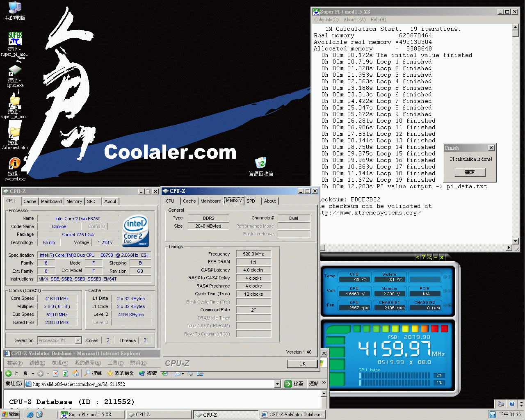The width and height of the screenshot is (525, 420).
Task: Expand the IE Links toolbar chevron
Action: click(324, 383)
